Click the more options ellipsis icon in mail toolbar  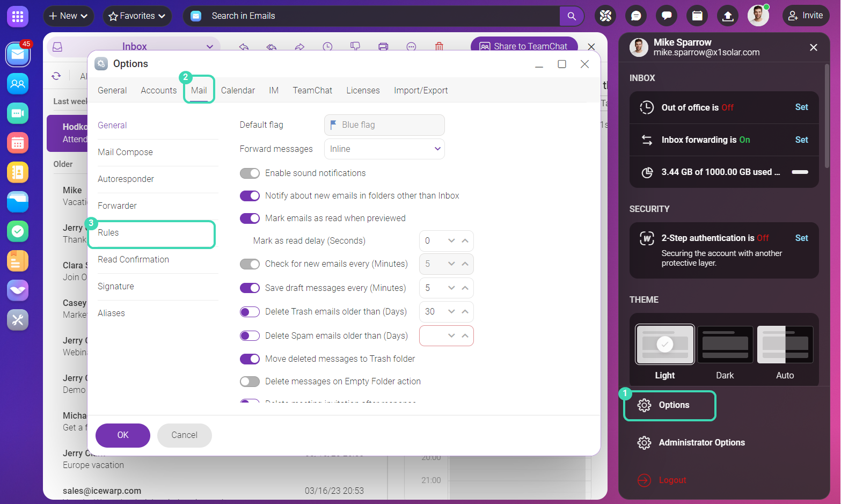pos(411,47)
